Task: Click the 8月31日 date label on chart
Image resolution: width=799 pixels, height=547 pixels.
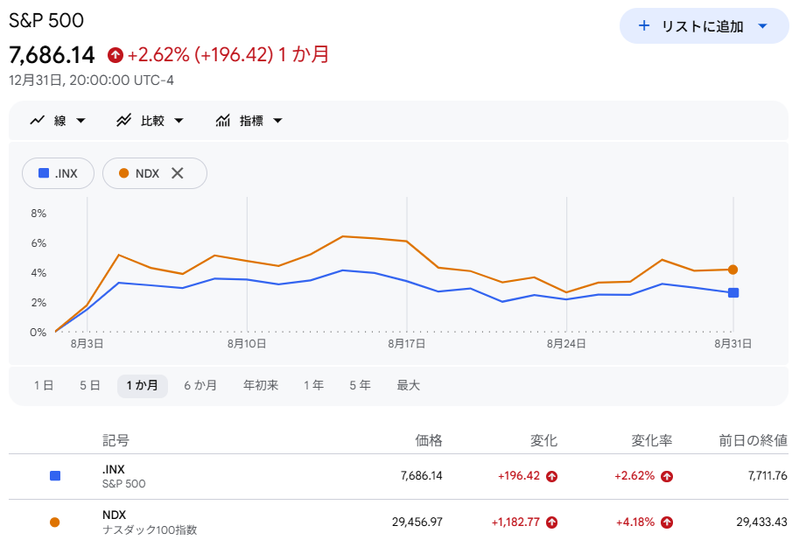Action: coord(733,344)
